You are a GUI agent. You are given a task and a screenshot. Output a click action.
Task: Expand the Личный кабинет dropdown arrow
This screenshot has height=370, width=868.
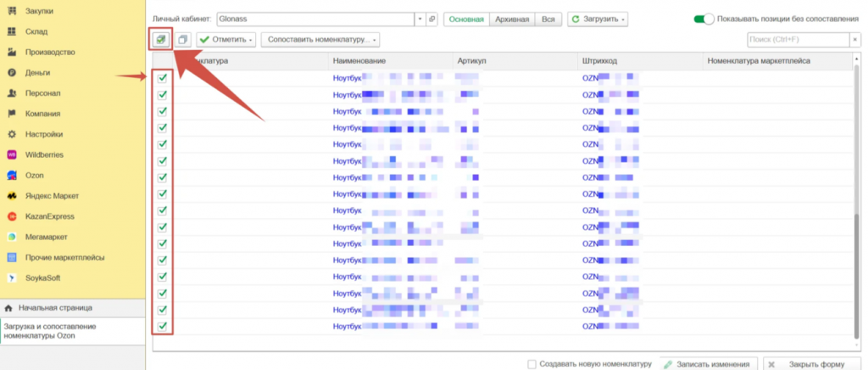click(420, 19)
